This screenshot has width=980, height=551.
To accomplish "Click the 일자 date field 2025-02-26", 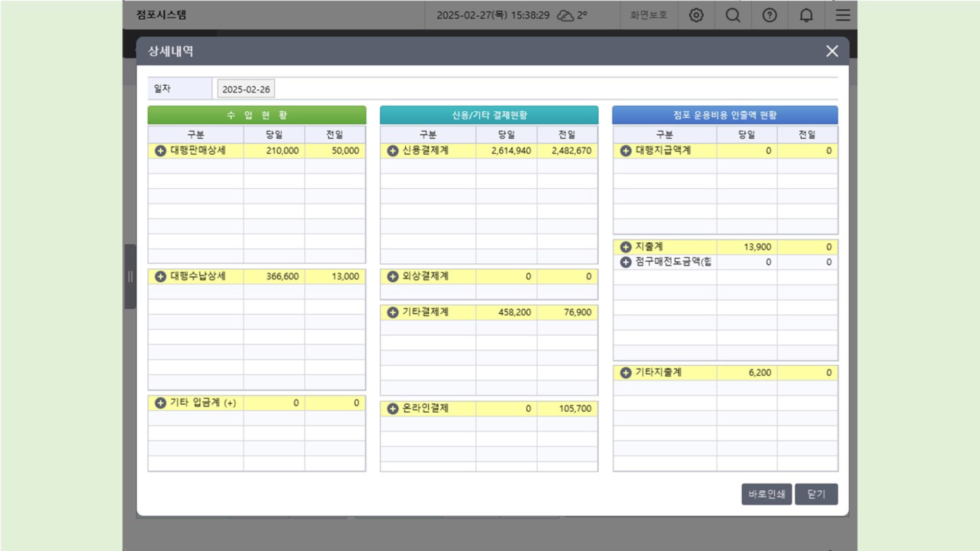I will point(246,89).
